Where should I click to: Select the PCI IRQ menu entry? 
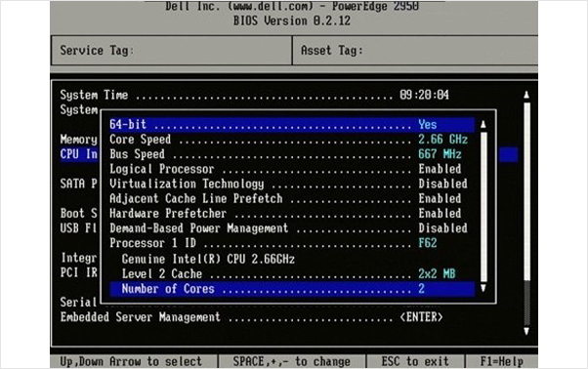pos(79,272)
